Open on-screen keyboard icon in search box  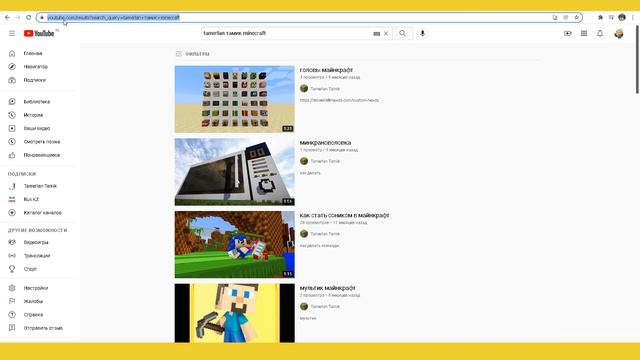pyautogui.click(x=376, y=33)
